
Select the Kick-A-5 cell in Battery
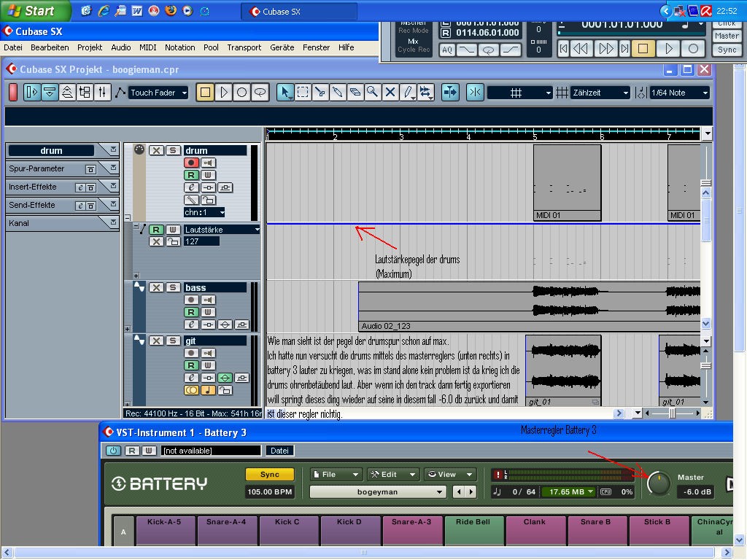pyautogui.click(x=164, y=530)
